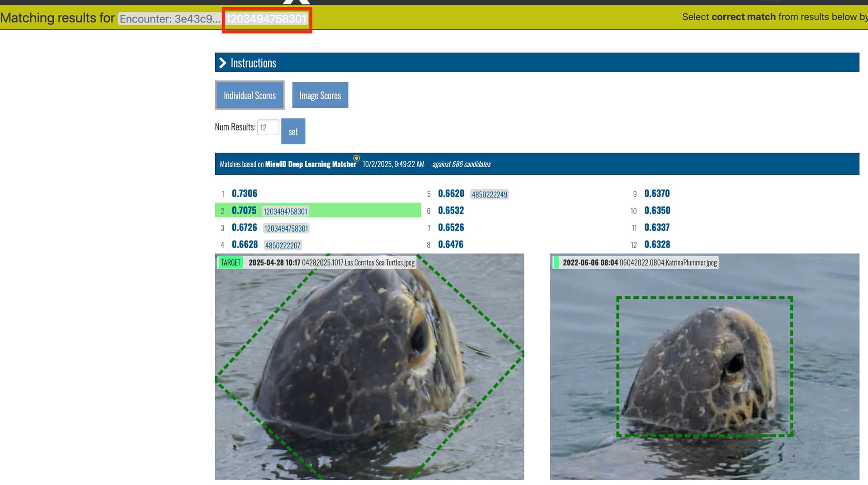This screenshot has height=485, width=868.
Task: Select highlighted match score 0.7075
Action: coord(244,211)
